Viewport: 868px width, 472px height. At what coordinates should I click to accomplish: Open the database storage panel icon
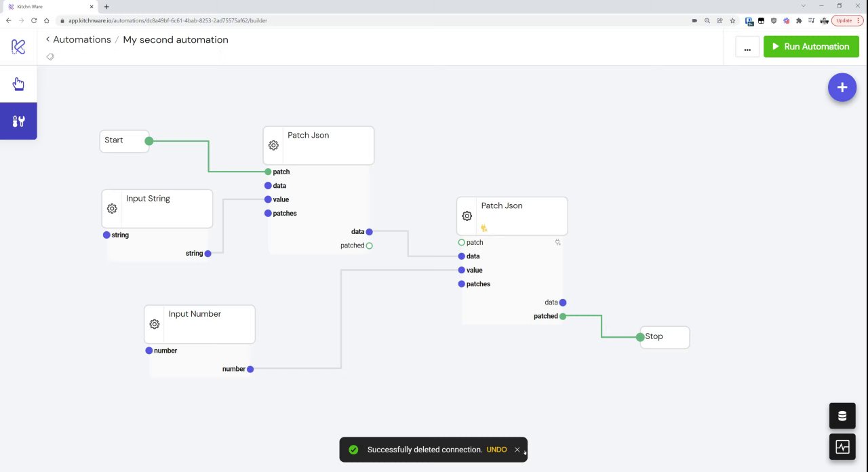coord(842,416)
